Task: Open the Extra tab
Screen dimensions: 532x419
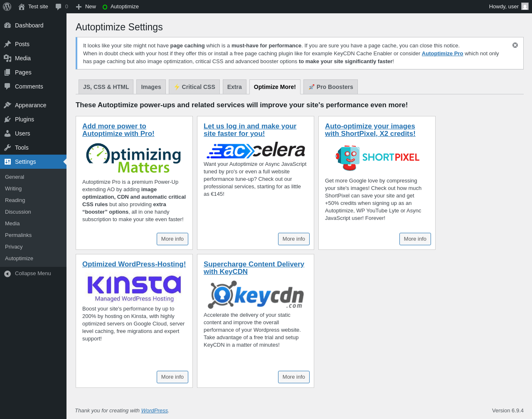Action: [x=234, y=87]
